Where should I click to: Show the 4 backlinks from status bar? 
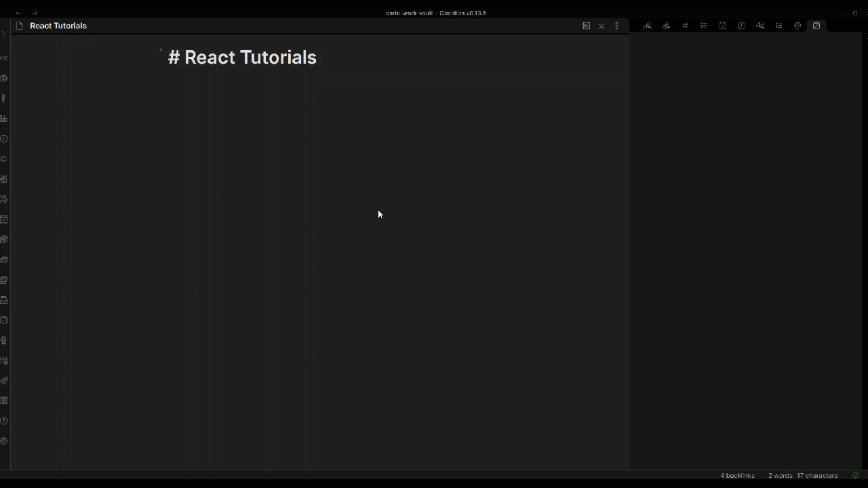[x=737, y=475]
